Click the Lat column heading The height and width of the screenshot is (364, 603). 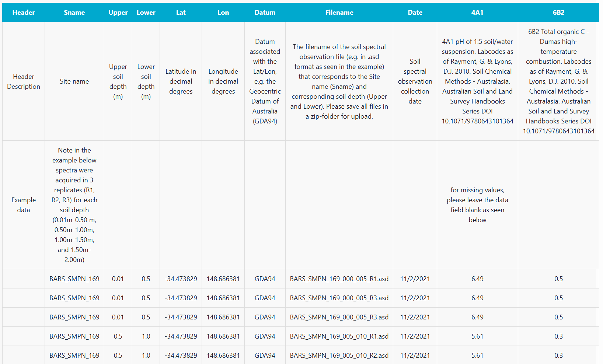pos(181,13)
